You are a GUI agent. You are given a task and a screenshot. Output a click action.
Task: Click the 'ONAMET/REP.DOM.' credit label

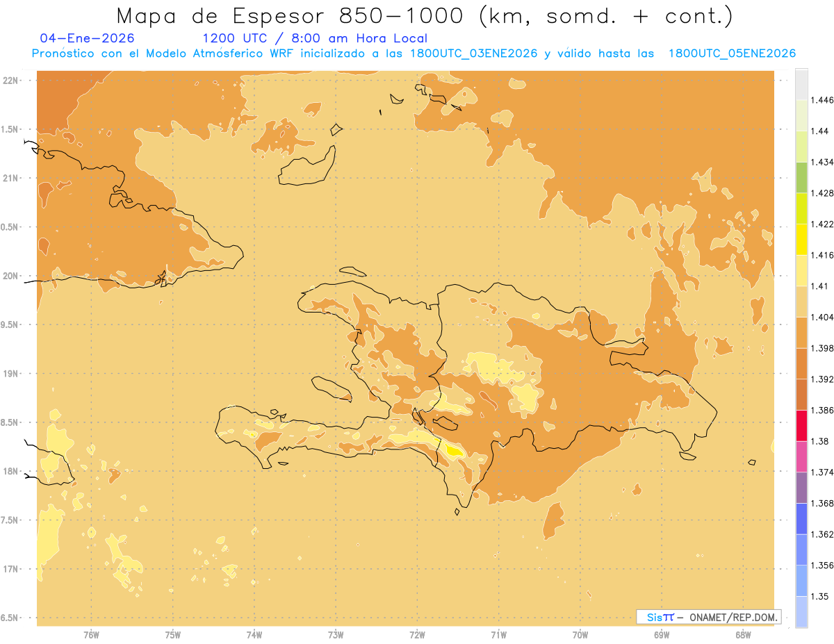point(733,617)
